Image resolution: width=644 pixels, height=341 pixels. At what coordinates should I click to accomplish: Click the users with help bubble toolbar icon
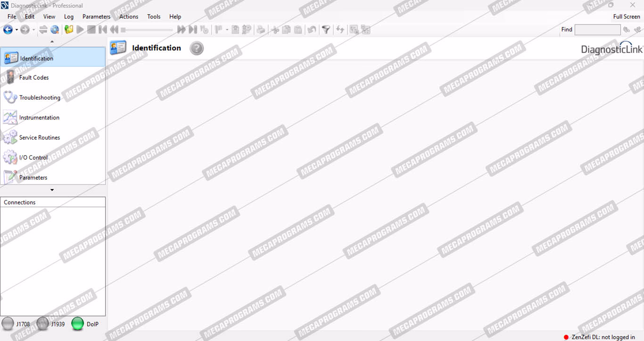[x=247, y=30]
